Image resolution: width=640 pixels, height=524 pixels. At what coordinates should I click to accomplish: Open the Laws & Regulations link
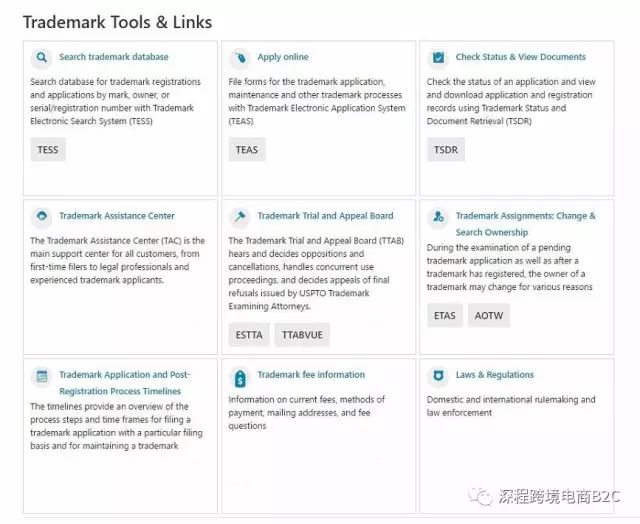point(495,375)
